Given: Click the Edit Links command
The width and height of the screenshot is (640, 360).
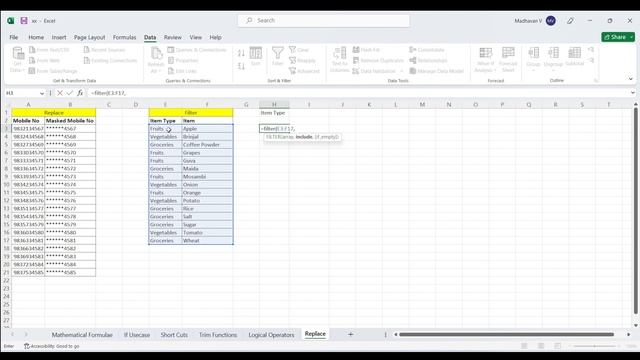Looking at the screenshot, I should click(x=182, y=71).
